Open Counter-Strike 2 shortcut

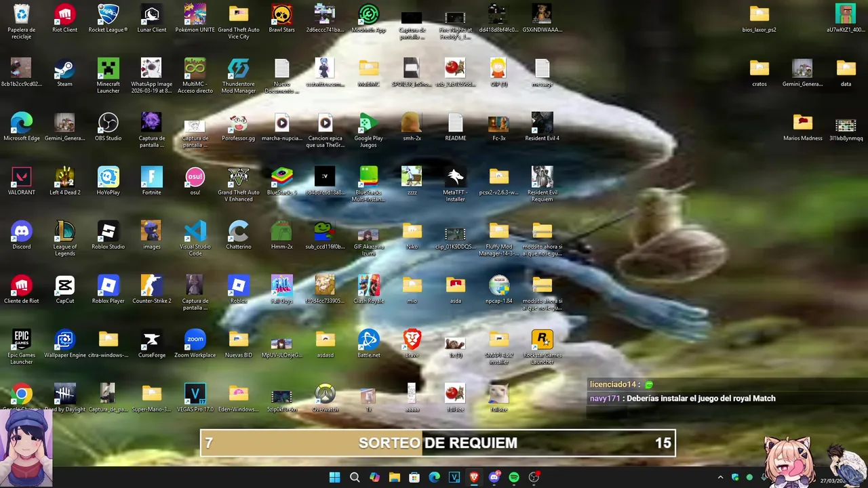coord(152,289)
